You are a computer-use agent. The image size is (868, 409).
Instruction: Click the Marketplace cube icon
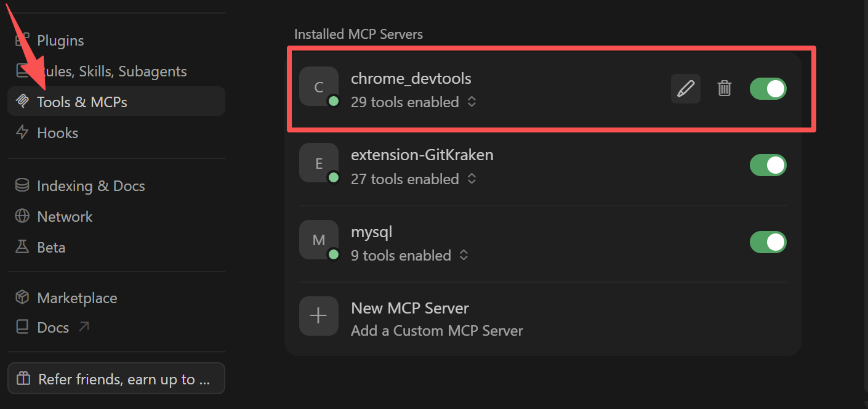(x=22, y=298)
